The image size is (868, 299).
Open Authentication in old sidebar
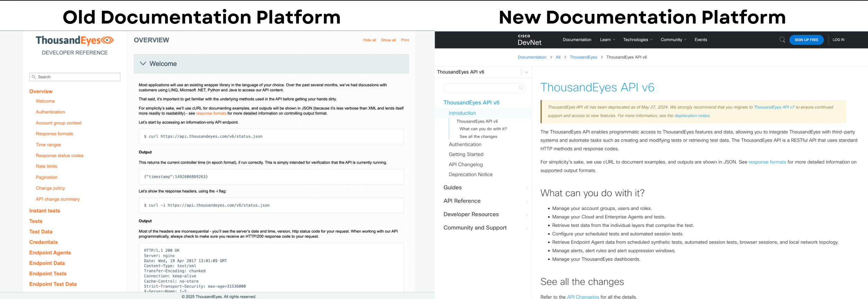tap(50, 112)
